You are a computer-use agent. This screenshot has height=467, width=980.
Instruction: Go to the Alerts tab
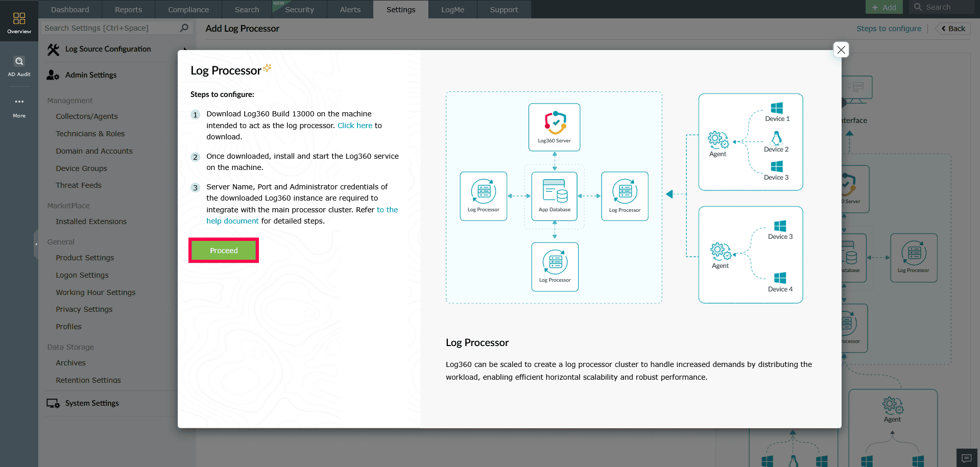[350, 9]
